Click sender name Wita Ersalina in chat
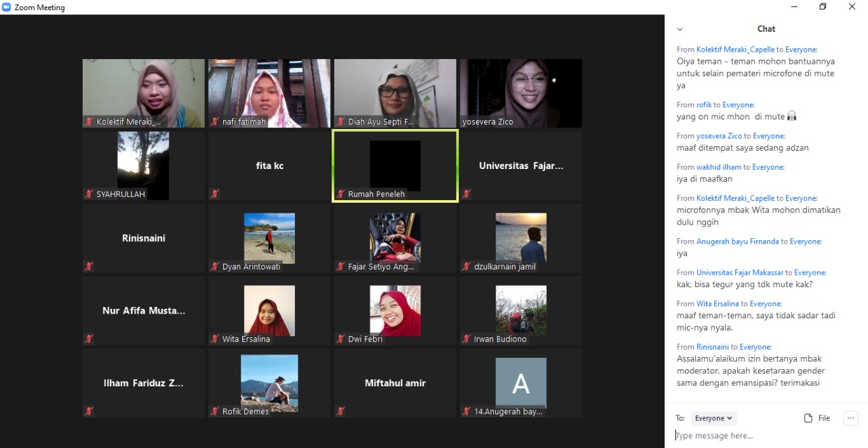 (717, 303)
